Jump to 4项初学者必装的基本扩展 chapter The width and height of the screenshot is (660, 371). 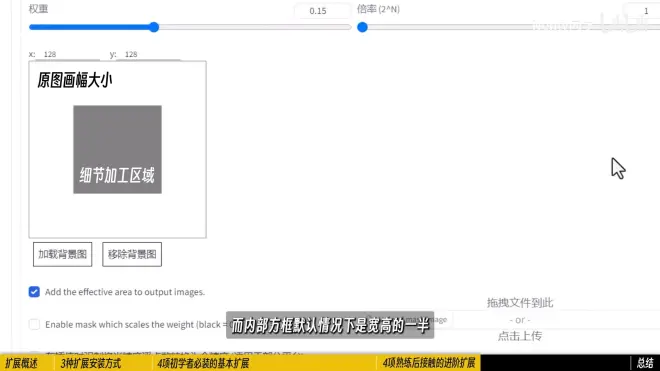[x=203, y=363]
